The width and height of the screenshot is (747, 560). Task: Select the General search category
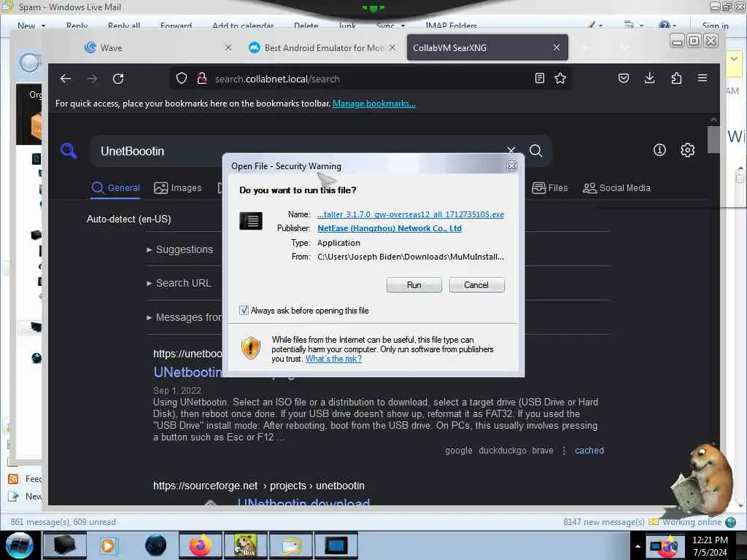tap(116, 188)
